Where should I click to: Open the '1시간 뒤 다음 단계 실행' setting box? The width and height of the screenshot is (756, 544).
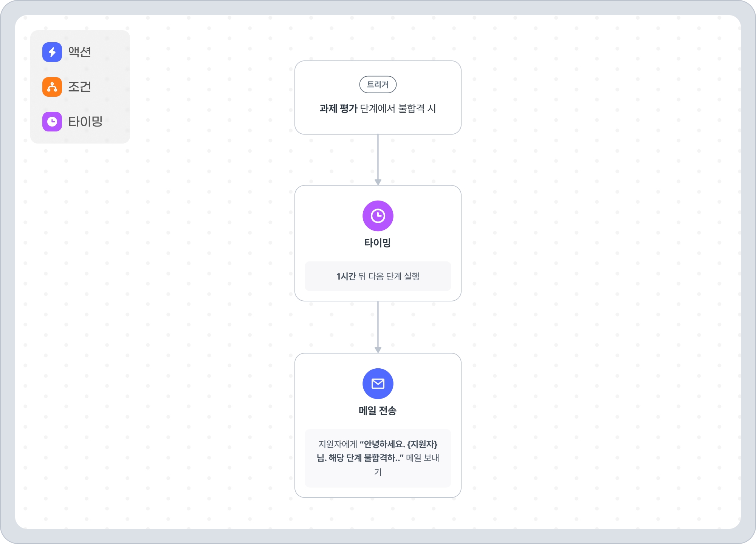378,276
